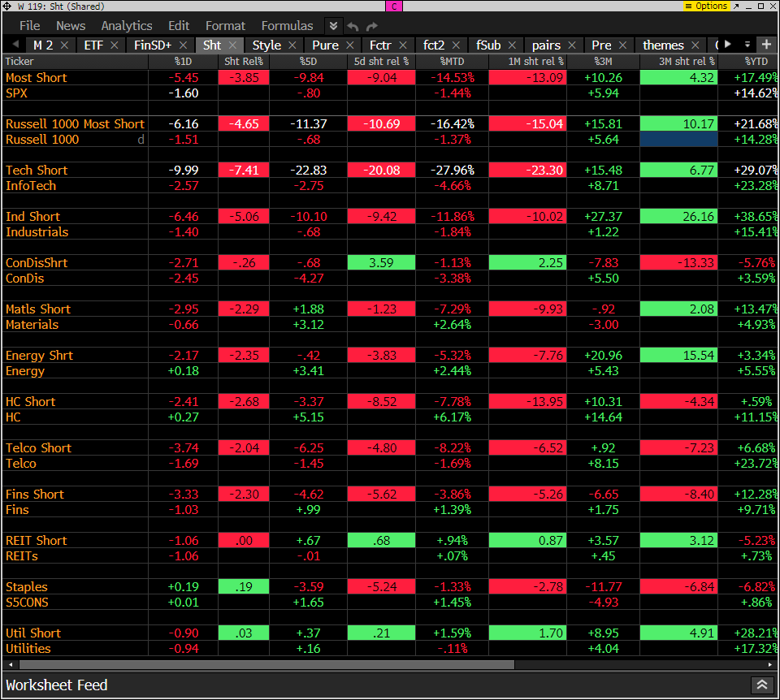This screenshot has width=780, height=700.
Task: Click the pink C indicator in title bar
Action: point(393,6)
